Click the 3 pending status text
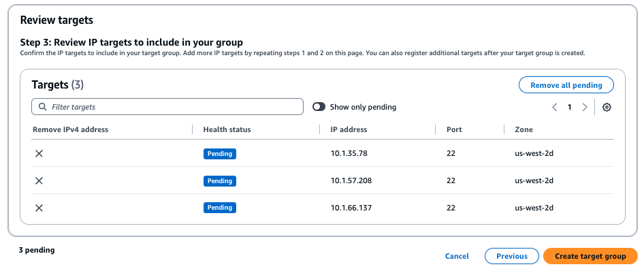 37,250
